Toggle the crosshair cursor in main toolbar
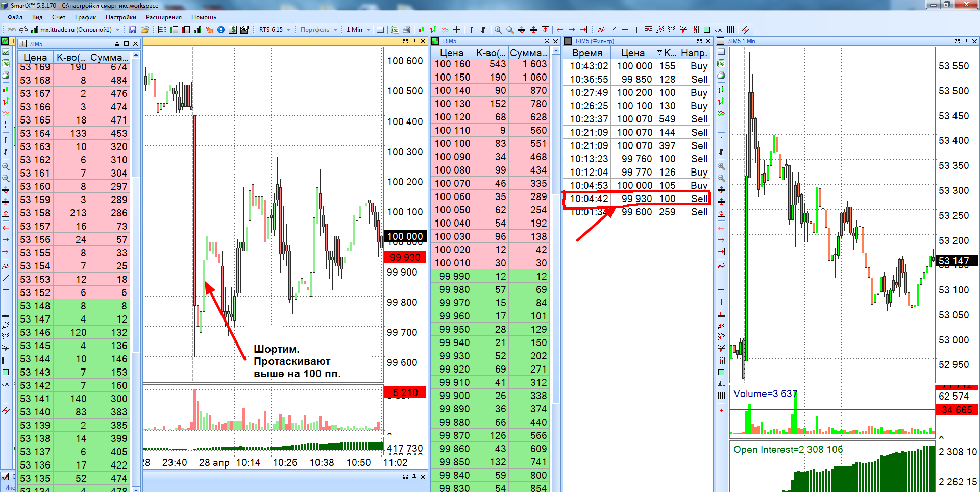Viewport: 980px width, 492px height. tap(457, 30)
